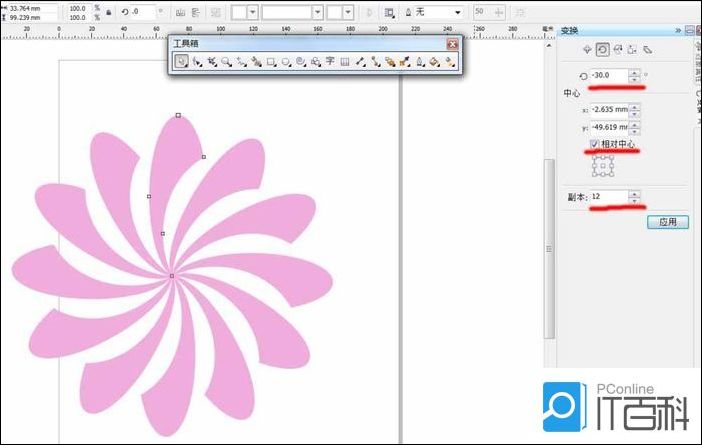Toggle the lock ratio icon in the property bar
Screen dimensions: 702x445
click(108, 12)
